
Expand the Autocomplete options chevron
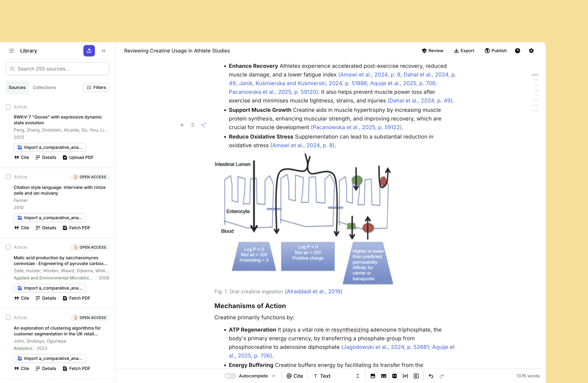[x=273, y=376]
